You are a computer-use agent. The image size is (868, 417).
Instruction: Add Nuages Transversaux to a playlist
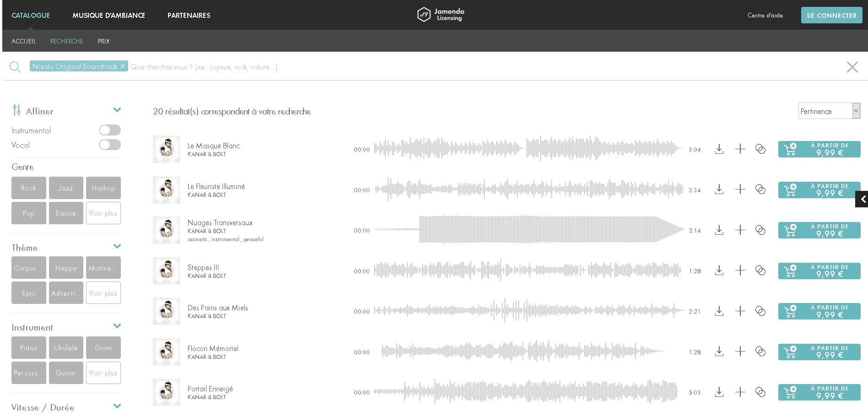(740, 230)
